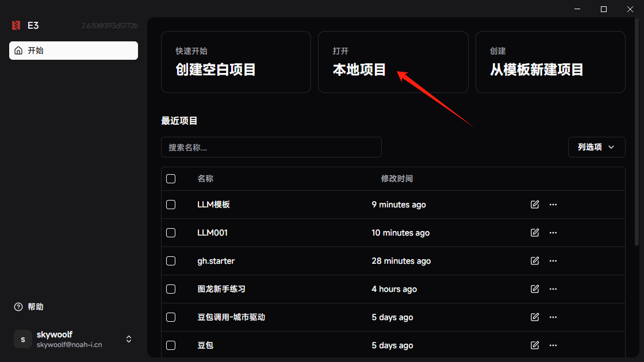Screen dimensions: 644x362
Task: Sort projects by 修改时间 column header
Action: [x=397, y=179]
